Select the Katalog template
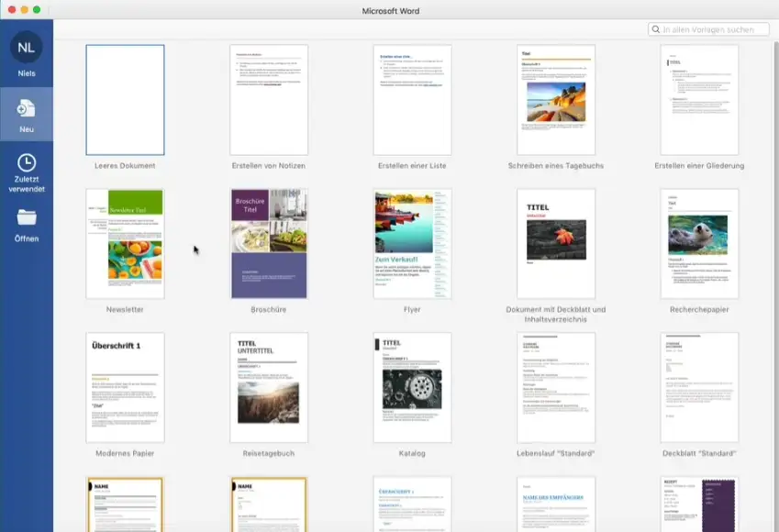This screenshot has width=779, height=532. pyautogui.click(x=412, y=388)
